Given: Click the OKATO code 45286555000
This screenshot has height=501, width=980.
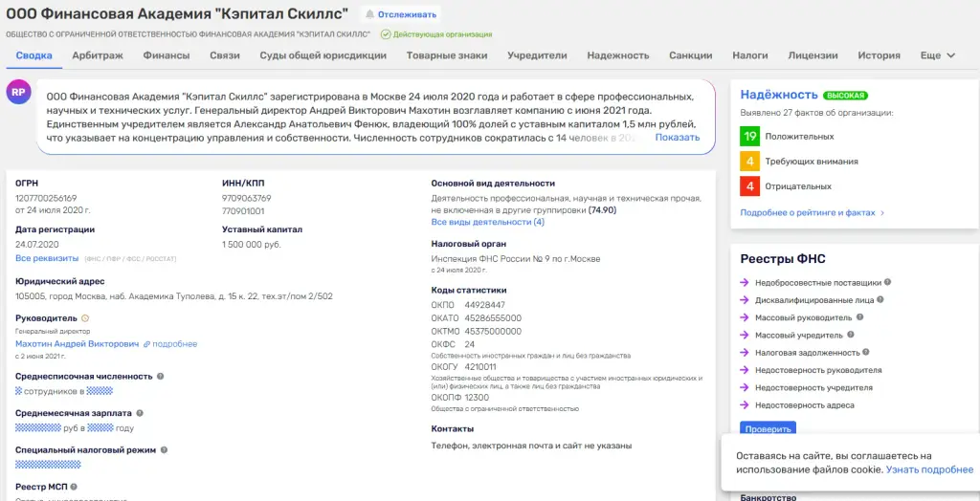Looking at the screenshot, I should tap(493, 318).
